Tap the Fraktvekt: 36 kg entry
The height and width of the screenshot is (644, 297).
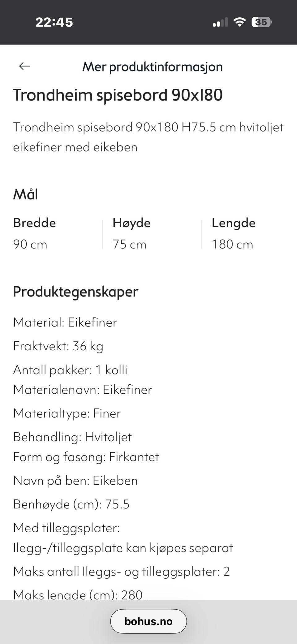pyautogui.click(x=58, y=346)
